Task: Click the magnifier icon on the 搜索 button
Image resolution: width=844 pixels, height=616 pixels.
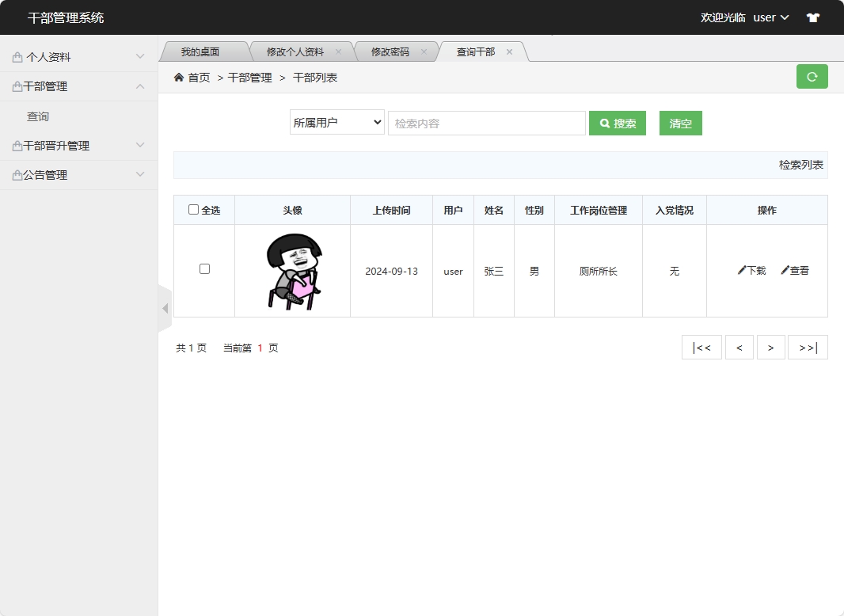Action: 603,123
